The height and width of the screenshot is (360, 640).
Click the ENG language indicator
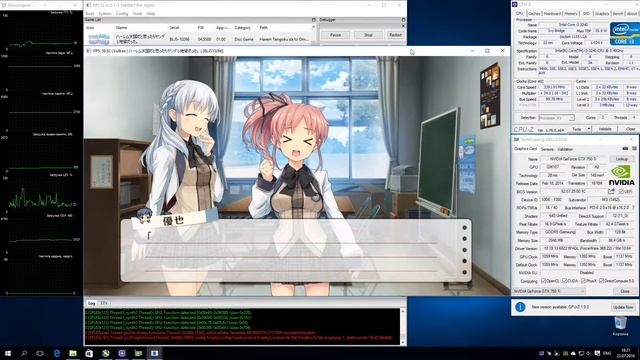tap(607, 353)
